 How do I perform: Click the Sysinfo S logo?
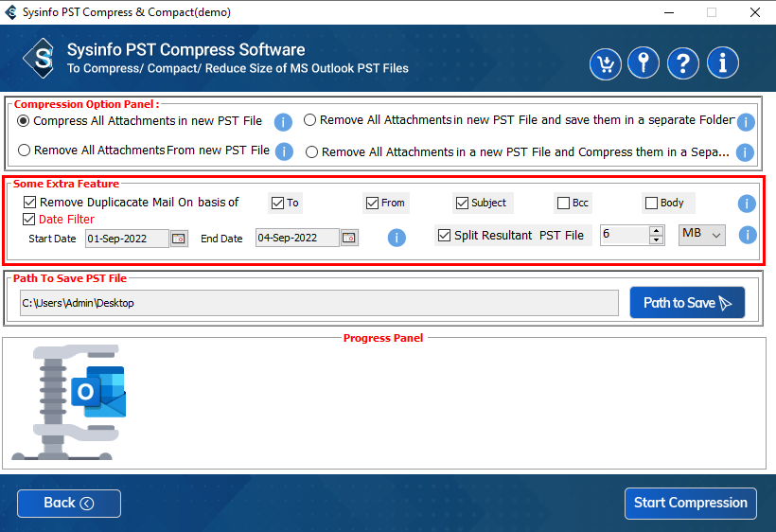pyautogui.click(x=41, y=59)
